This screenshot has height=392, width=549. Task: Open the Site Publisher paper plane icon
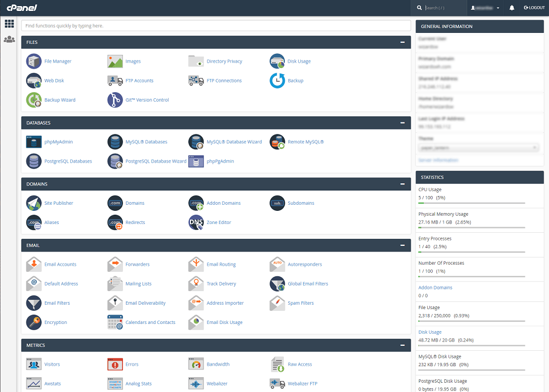tap(34, 203)
